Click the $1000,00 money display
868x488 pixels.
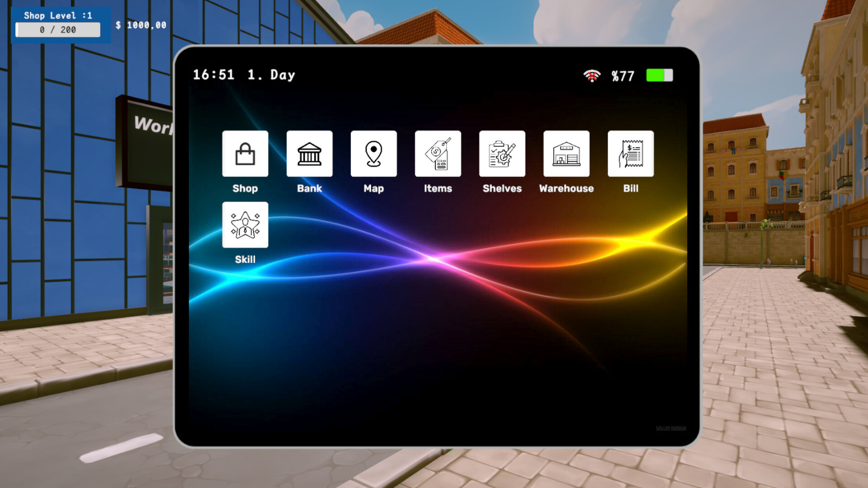[141, 25]
